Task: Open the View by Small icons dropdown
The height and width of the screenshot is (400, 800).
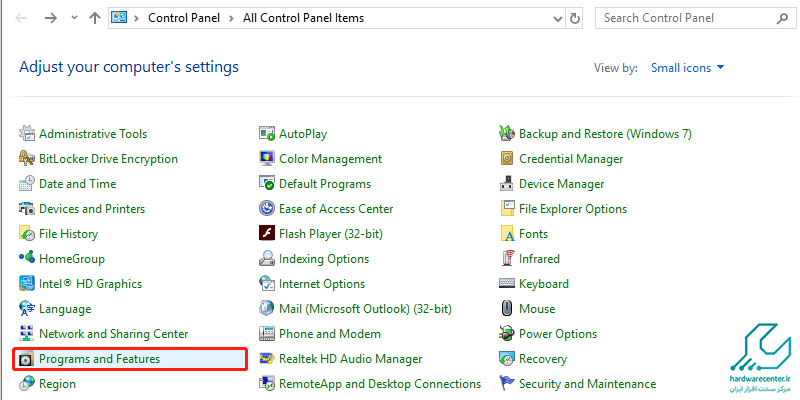Action: 687,67
